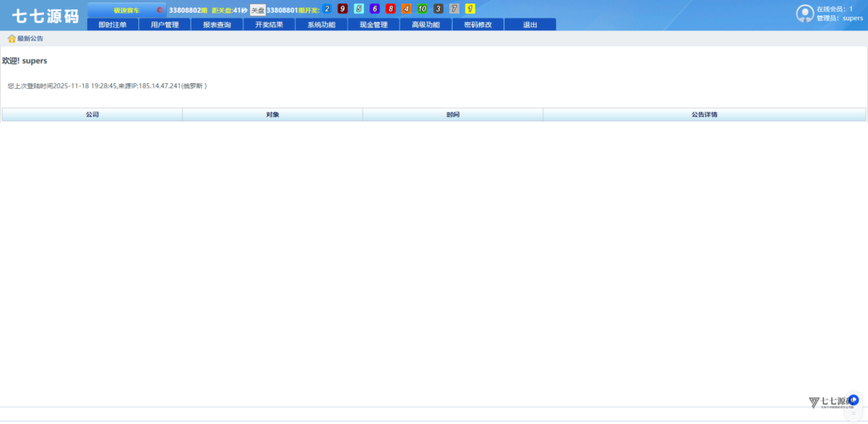Select the 开奖结果 menu item
Screen dimensions: 868x424
click(x=269, y=25)
